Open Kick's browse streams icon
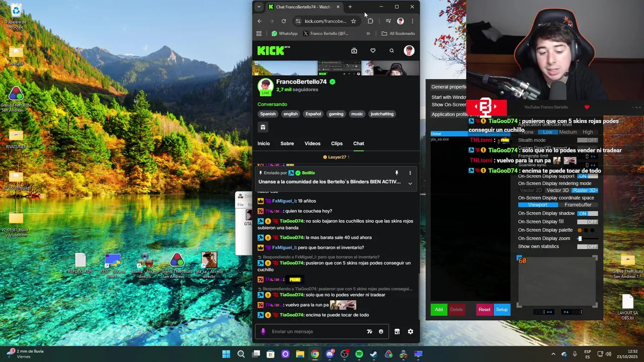Screen dimensions: 644x362 354,51
